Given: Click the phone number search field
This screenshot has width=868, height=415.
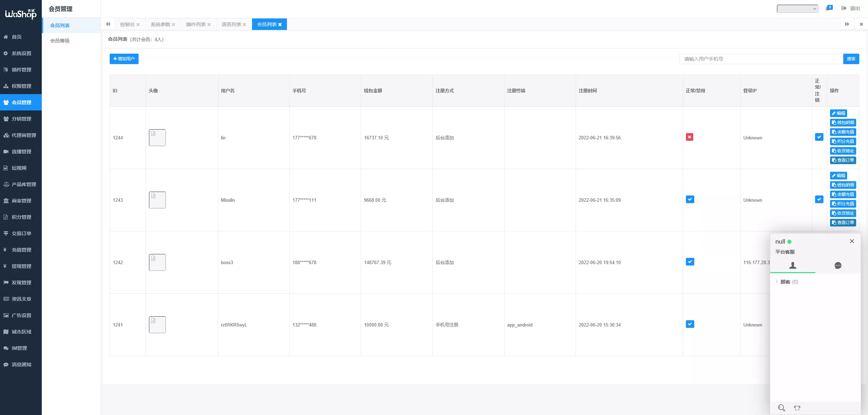Looking at the screenshot, I should click(761, 59).
